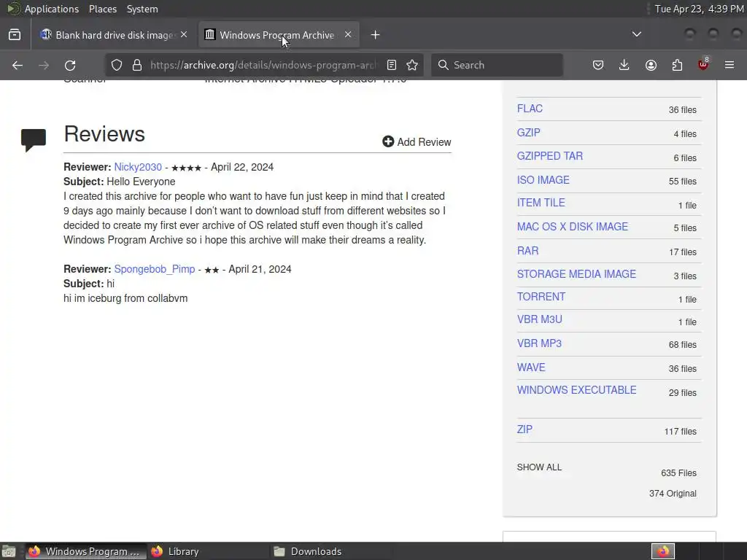Screen dimensions: 747x560
Task: Open the System menu
Action: (142, 9)
